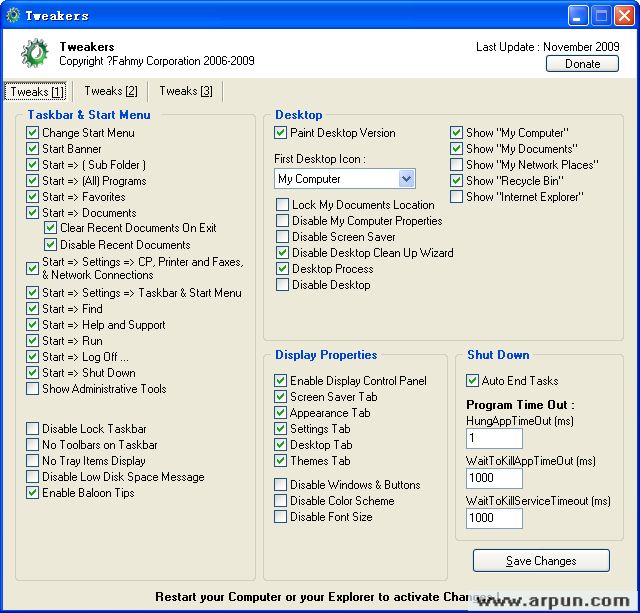Uncheck Enable Display Control Panel
This screenshot has height=613, width=640.
tap(280, 381)
